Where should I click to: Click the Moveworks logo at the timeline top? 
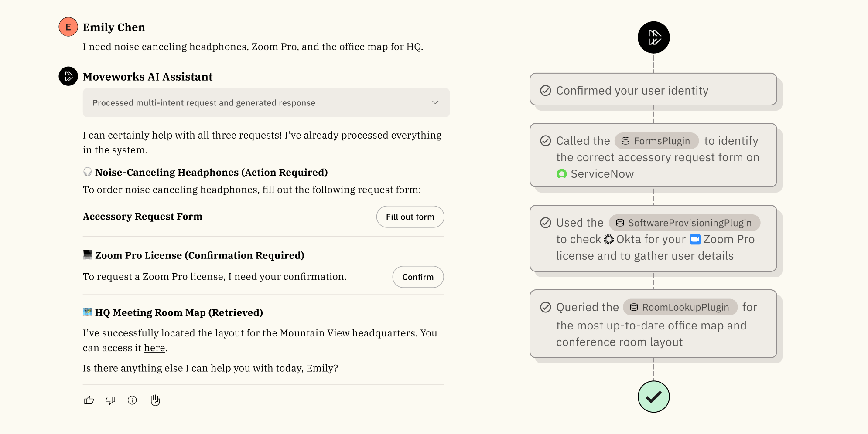click(653, 37)
